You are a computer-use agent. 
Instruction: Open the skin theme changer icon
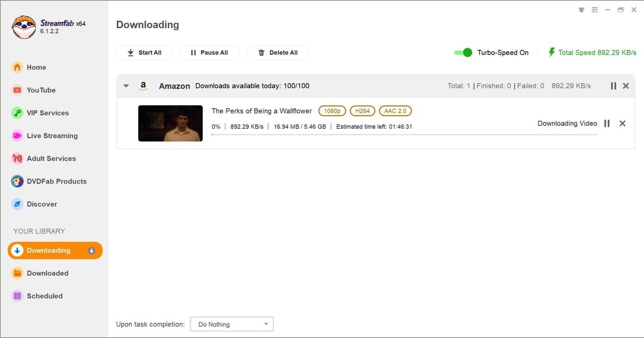click(x=581, y=9)
